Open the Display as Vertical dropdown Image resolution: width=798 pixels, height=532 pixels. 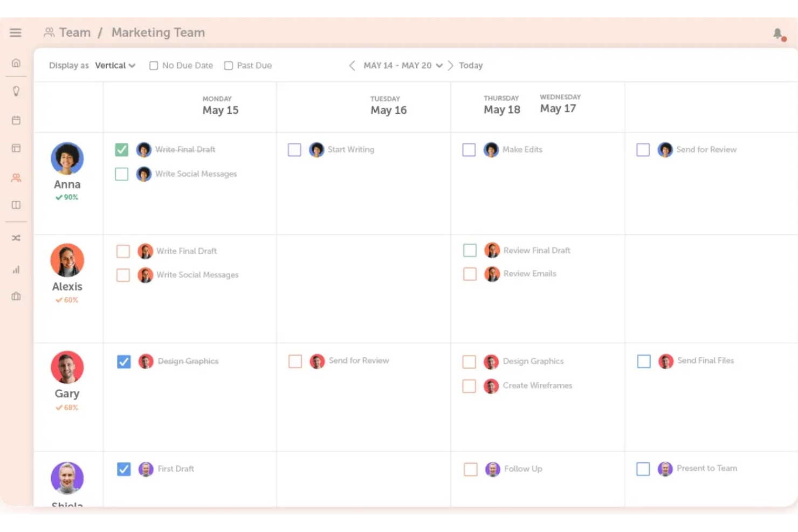pos(114,65)
